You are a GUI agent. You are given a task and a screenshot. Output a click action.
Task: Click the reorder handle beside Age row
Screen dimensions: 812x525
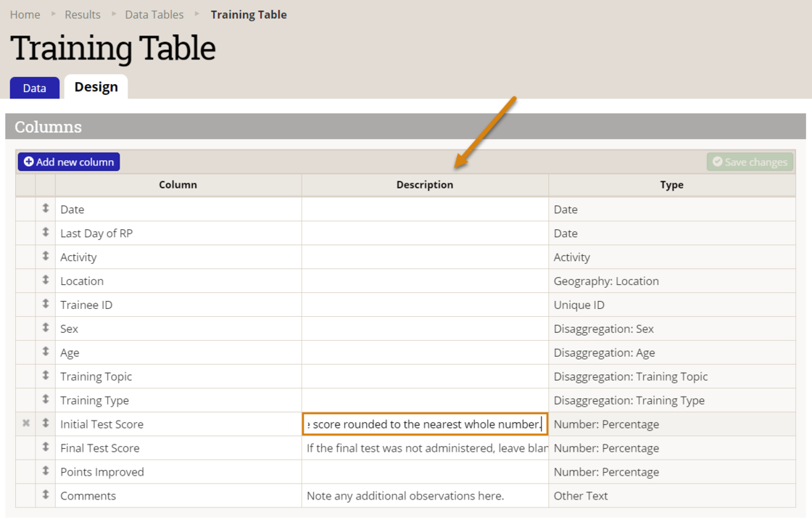[x=45, y=352]
